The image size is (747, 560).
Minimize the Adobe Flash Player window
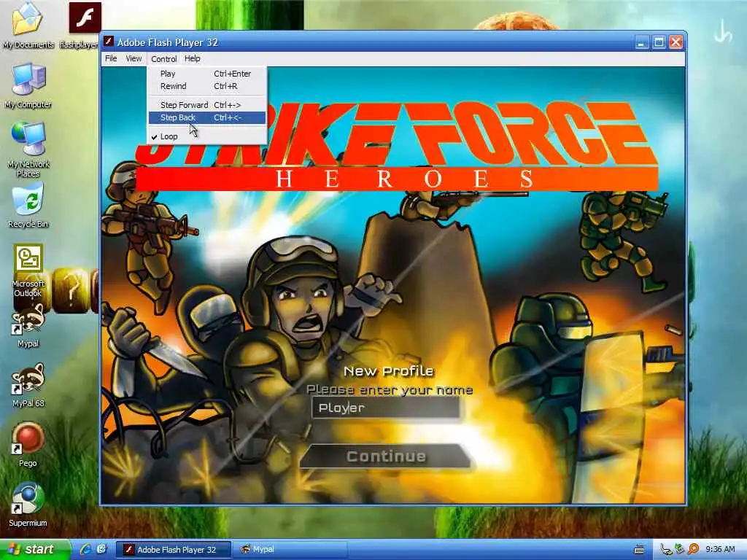point(642,42)
